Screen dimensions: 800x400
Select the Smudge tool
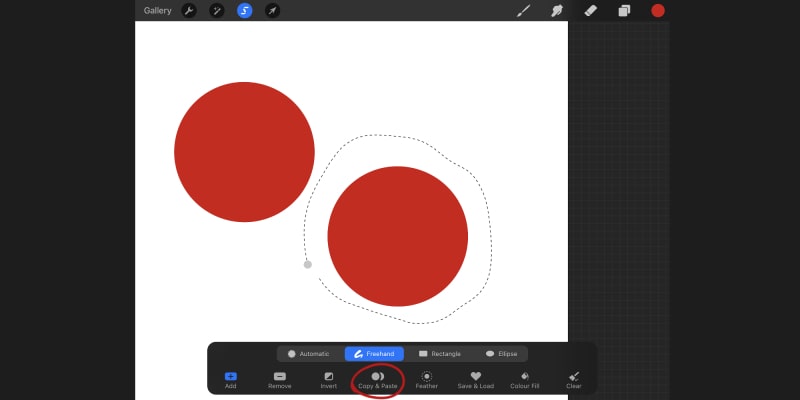557,11
